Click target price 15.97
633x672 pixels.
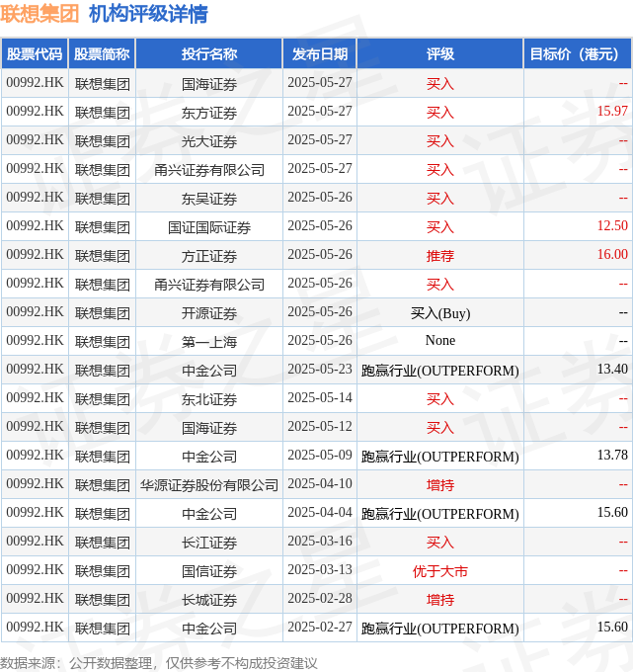tap(612, 111)
